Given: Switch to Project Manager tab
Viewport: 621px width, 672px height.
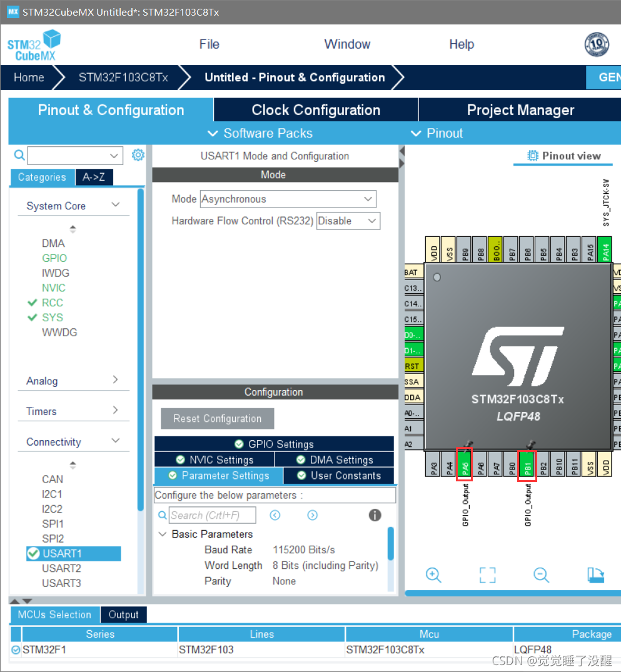Looking at the screenshot, I should pyautogui.click(x=520, y=110).
